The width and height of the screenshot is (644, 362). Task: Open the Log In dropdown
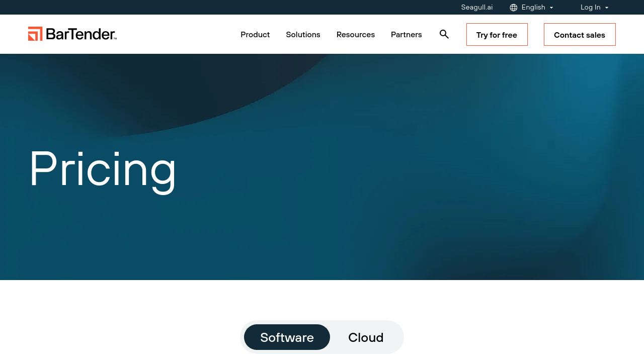590,8
